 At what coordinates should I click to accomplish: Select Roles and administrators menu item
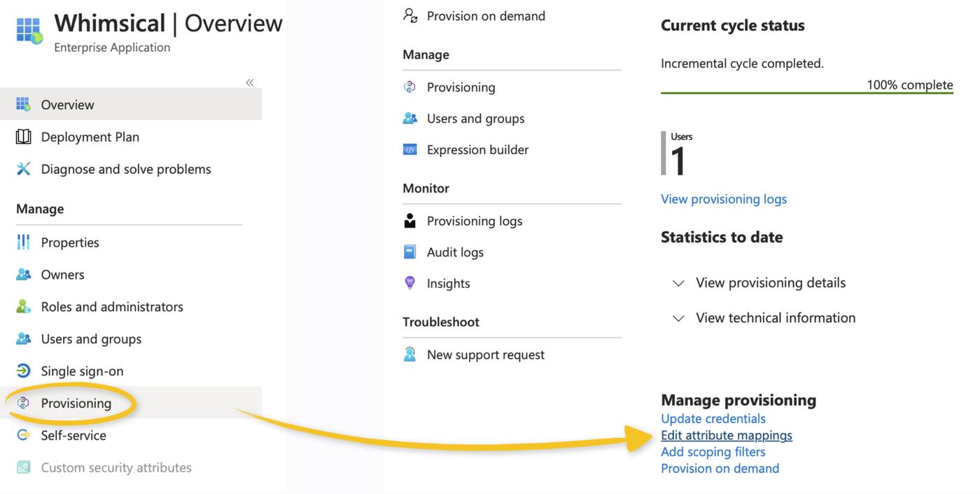pyautogui.click(x=112, y=306)
